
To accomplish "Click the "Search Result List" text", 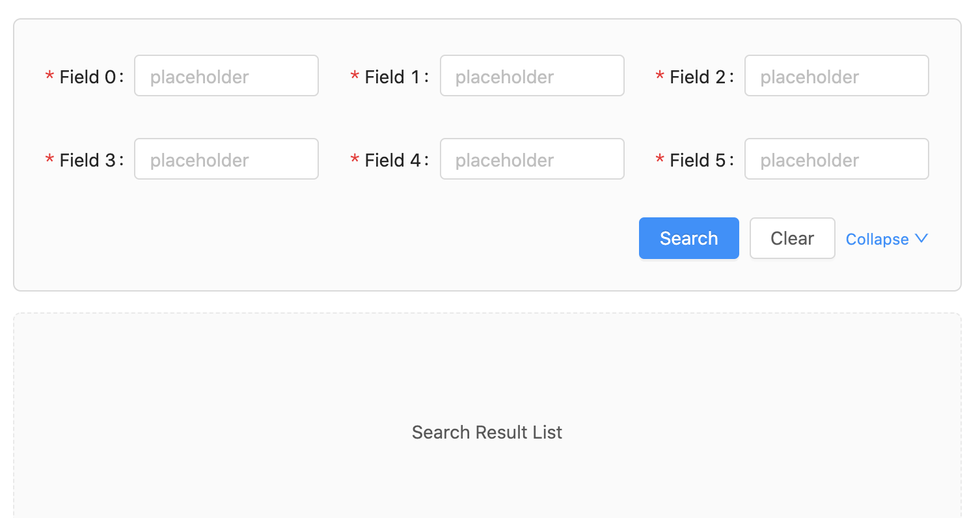I will pos(487,432).
